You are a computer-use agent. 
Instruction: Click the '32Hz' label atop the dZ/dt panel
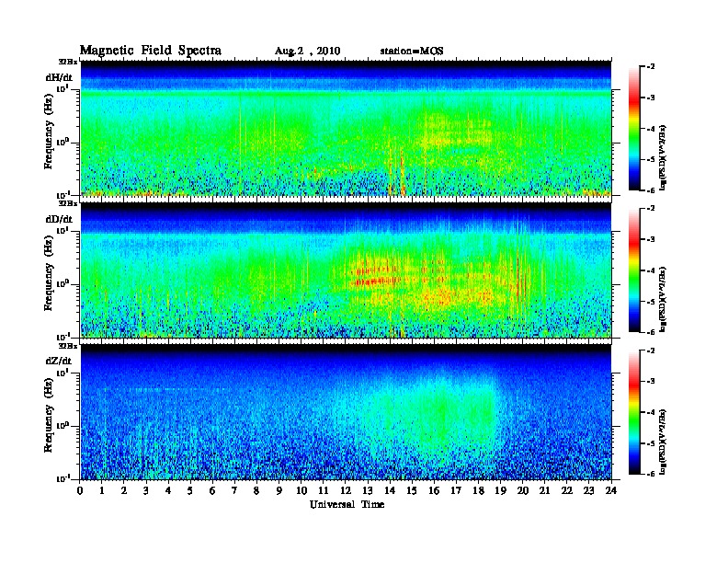point(68,346)
